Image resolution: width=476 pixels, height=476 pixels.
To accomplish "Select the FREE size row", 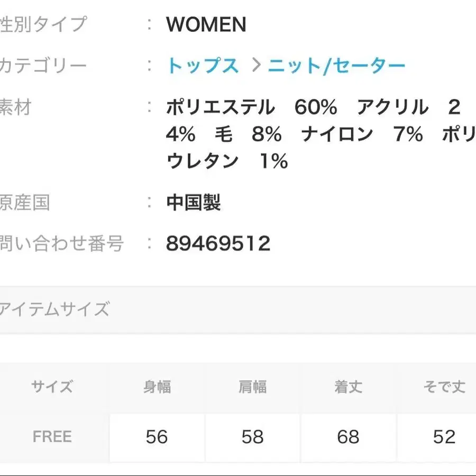I will click(53, 436).
